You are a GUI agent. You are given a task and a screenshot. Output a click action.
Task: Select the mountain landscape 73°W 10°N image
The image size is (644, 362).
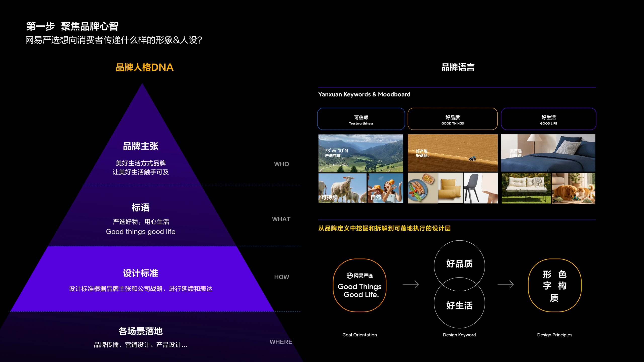[361, 153]
